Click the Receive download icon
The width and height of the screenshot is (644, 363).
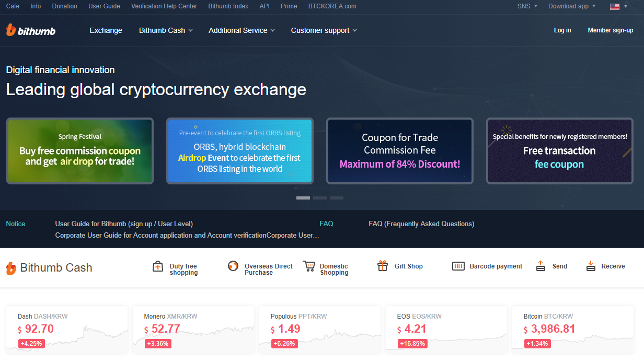(591, 266)
